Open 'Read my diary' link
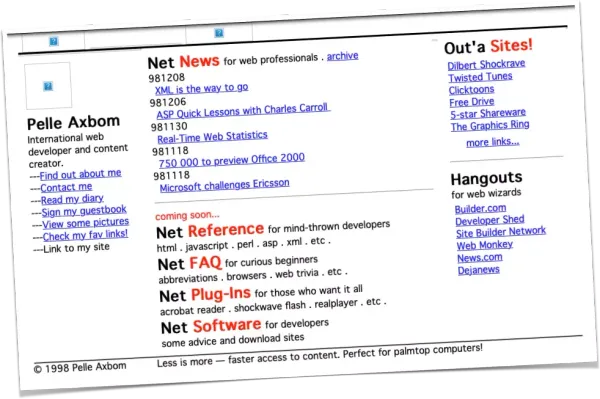 click(72, 199)
